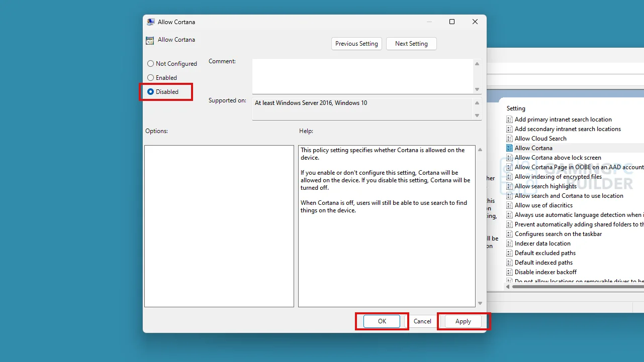Screen dimensions: 644x362
Task: Click icon for Add primary intranet search location
Action: pos(510,119)
